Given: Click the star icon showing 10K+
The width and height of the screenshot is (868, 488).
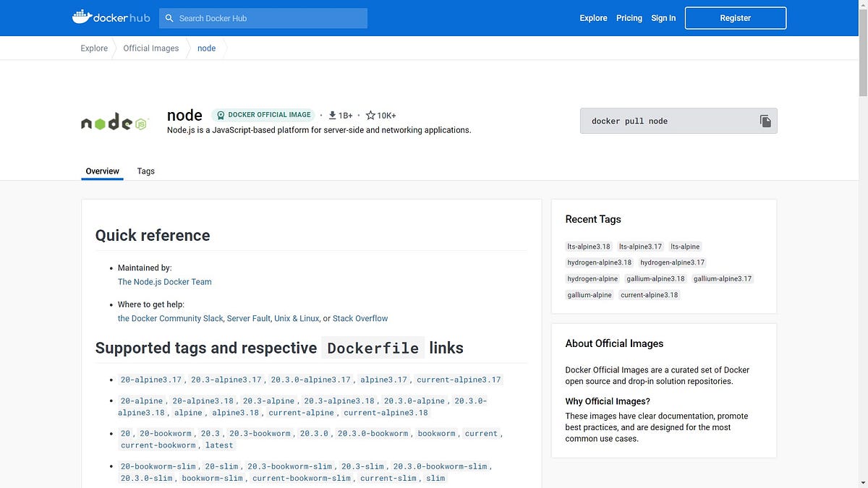Looking at the screenshot, I should point(371,114).
